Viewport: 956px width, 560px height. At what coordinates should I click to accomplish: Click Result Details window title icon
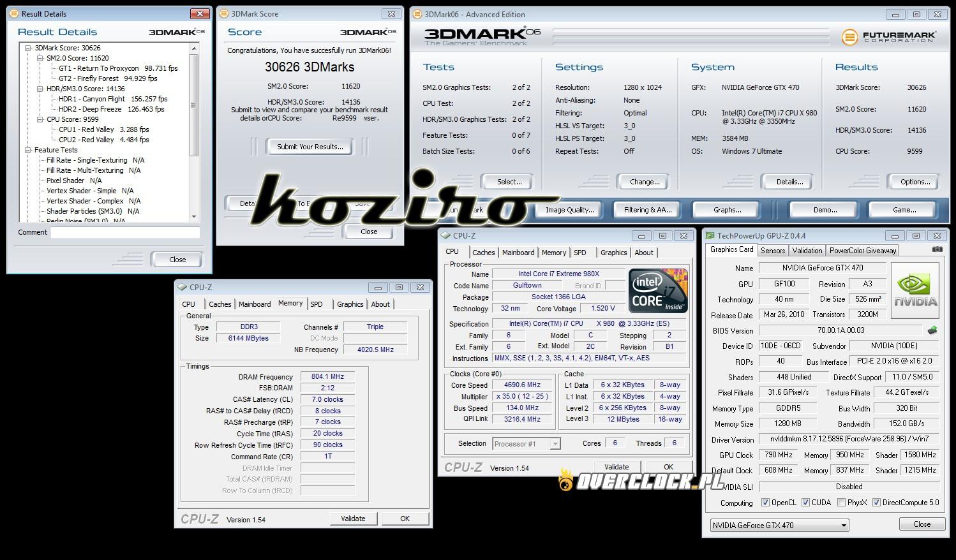[x=14, y=13]
